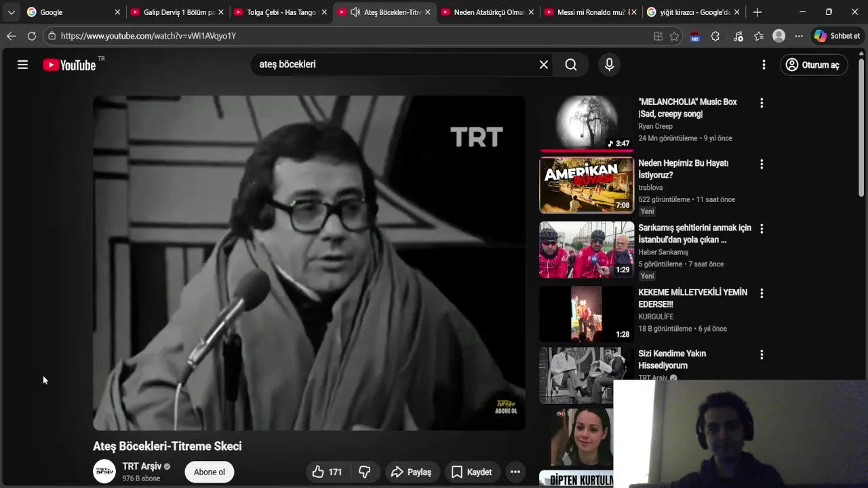View site info via padlock icon
Screen dimensions: 868x488
(x=52, y=36)
